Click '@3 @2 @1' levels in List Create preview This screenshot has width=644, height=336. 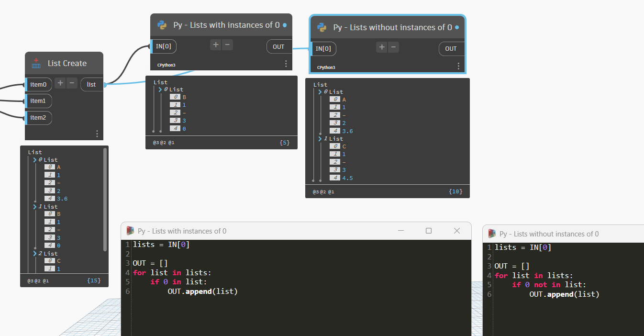(x=38, y=280)
